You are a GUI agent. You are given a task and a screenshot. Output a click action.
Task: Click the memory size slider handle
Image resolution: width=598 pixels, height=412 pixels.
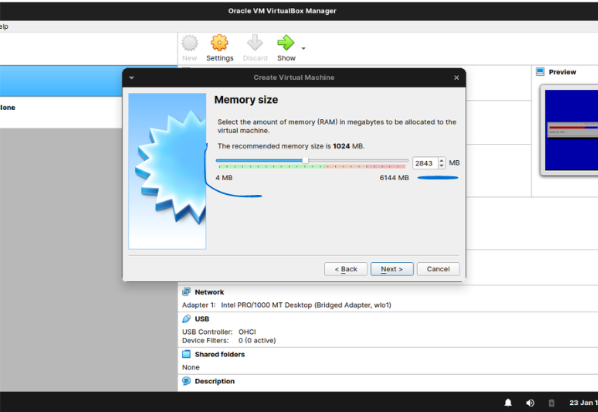[305, 161]
